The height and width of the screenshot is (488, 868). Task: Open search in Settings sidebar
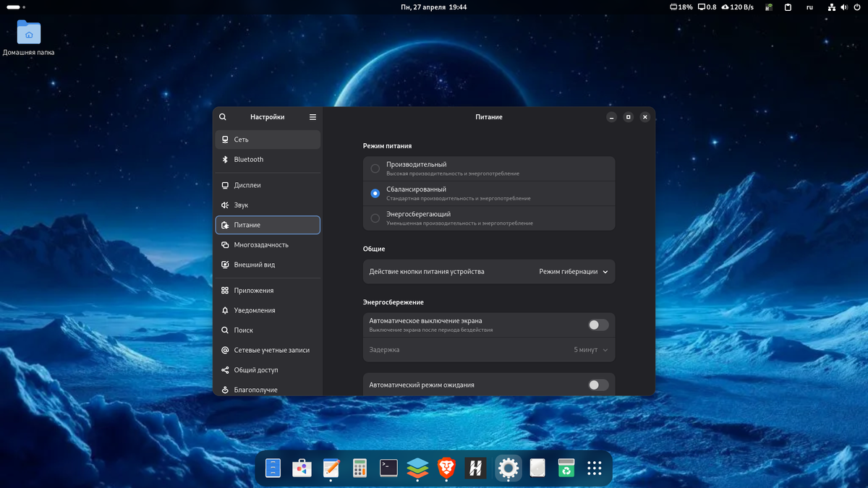coord(223,117)
